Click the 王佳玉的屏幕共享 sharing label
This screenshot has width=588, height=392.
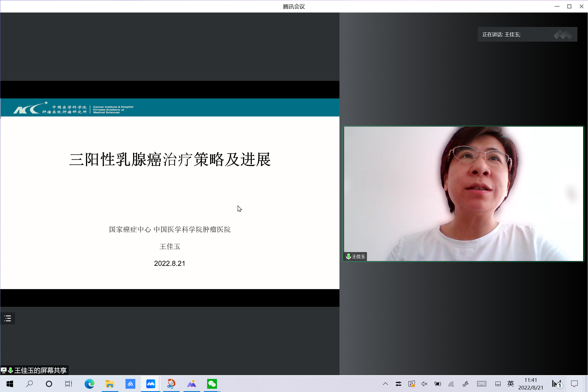point(35,370)
